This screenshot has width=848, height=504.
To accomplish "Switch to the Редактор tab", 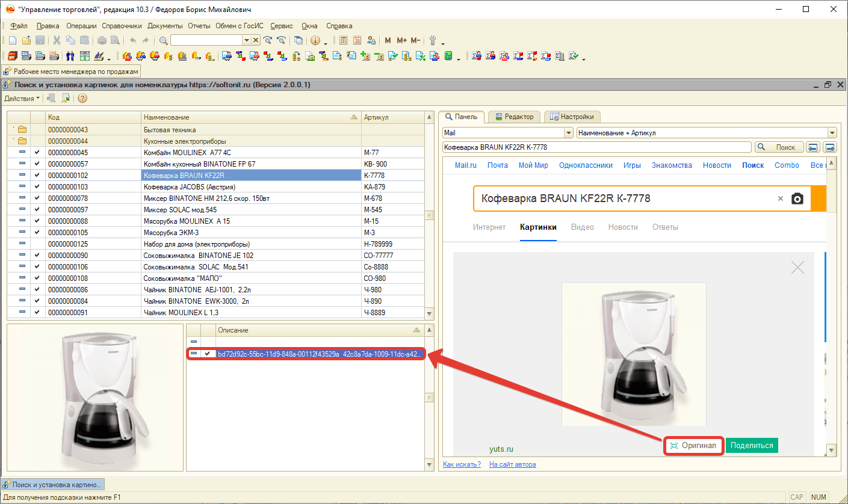I will tap(514, 117).
